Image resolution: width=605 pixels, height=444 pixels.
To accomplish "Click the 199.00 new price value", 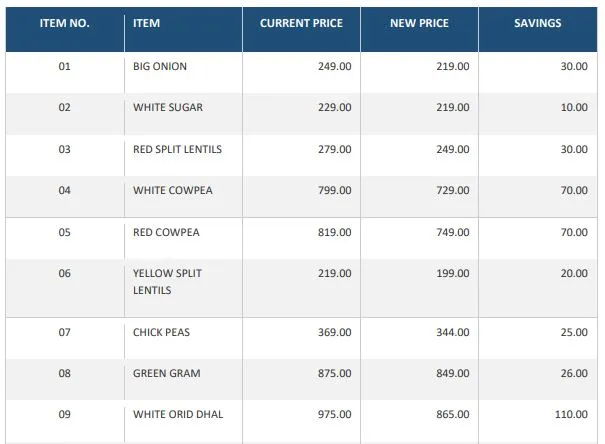I will (453, 273).
